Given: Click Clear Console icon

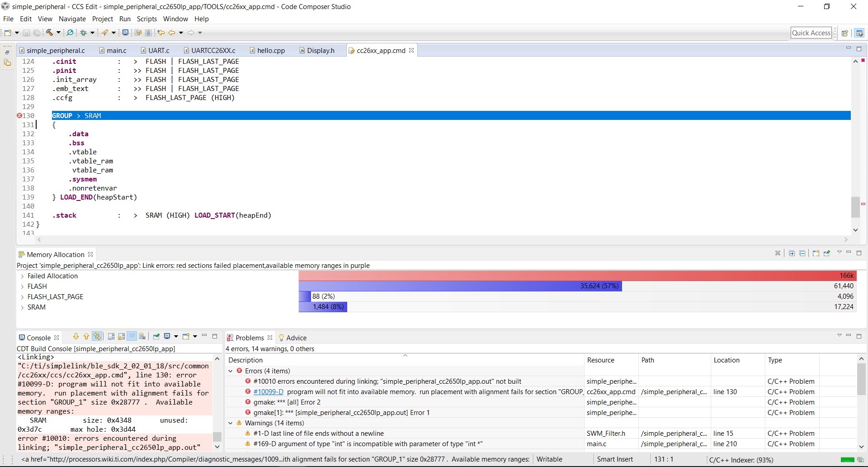Looking at the screenshot, I should click(142, 336).
